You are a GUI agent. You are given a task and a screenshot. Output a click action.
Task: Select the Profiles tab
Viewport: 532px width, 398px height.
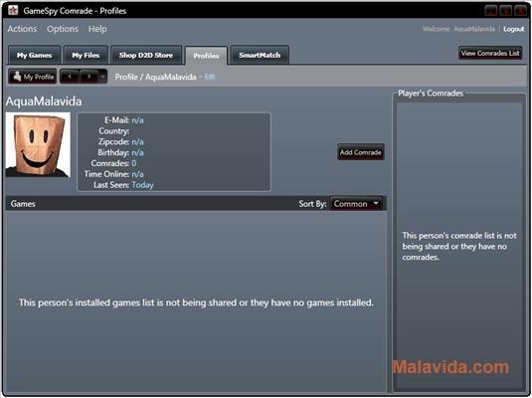pos(206,56)
